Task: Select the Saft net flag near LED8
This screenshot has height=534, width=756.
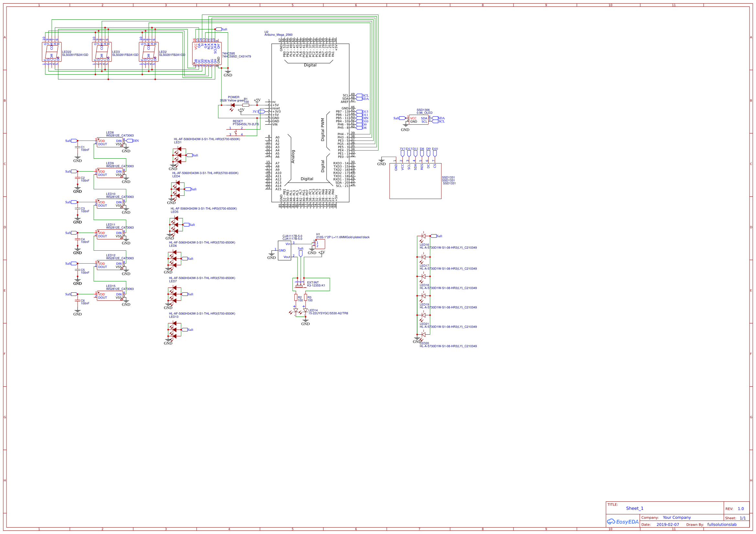Action: click(73, 141)
